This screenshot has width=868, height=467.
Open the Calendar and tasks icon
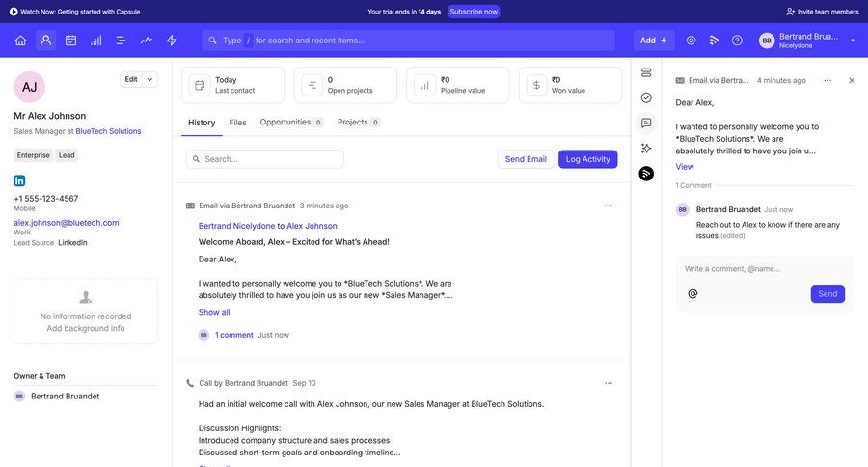(x=70, y=41)
